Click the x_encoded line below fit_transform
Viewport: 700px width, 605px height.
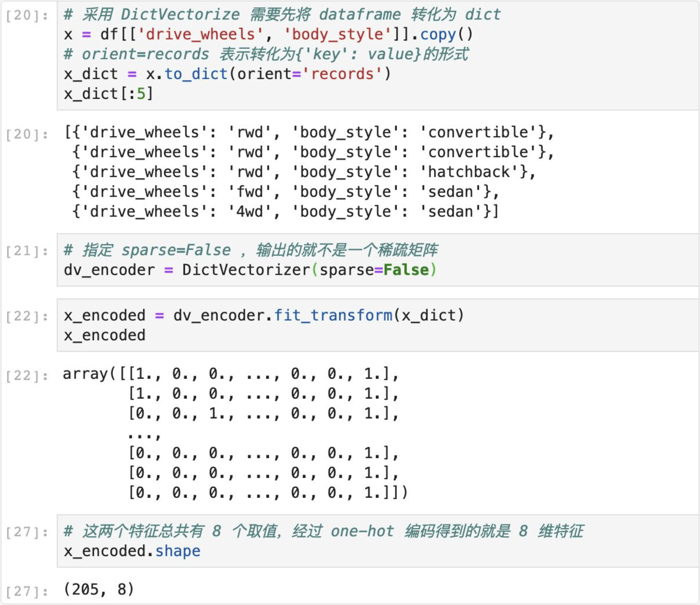pyautogui.click(x=105, y=335)
